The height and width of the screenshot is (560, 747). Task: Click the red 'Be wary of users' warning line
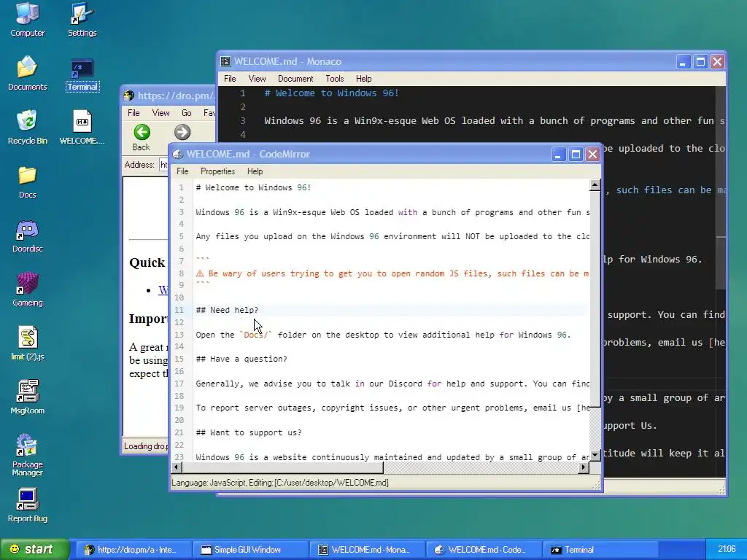(392, 273)
